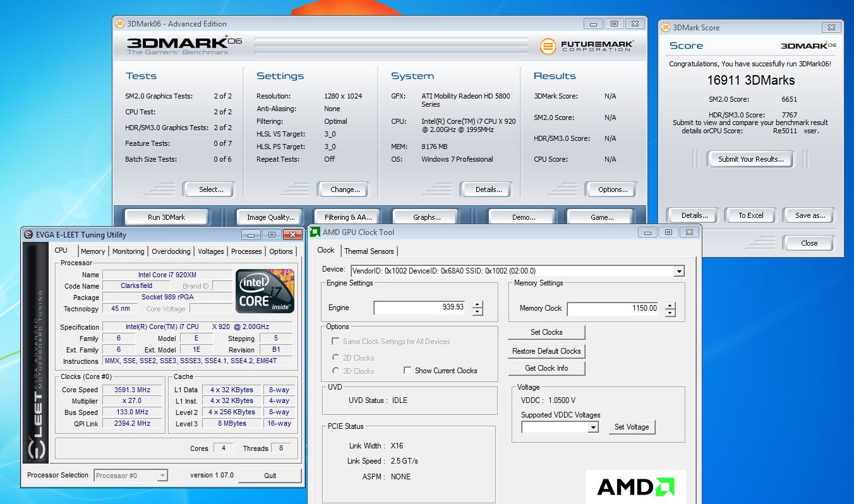Click Set Voltage button
Image resolution: width=854 pixels, height=504 pixels.
(632, 427)
